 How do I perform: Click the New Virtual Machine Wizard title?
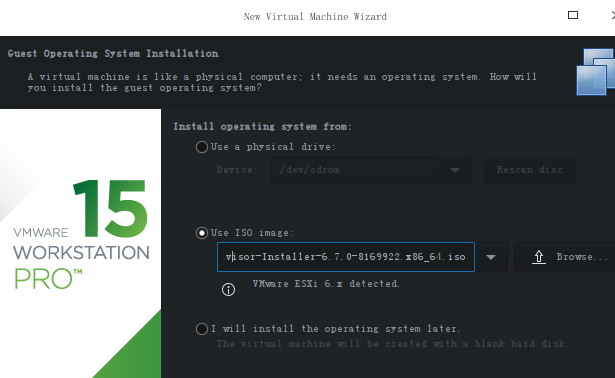click(315, 16)
